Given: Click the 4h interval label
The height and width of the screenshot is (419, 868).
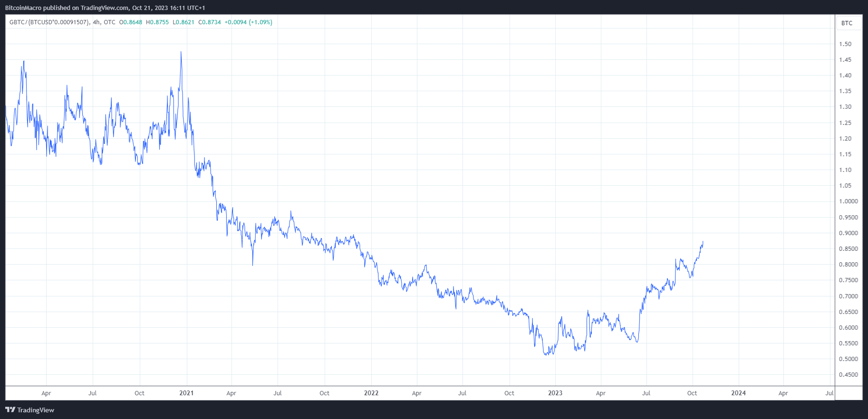Looking at the screenshot, I should pos(96,22).
